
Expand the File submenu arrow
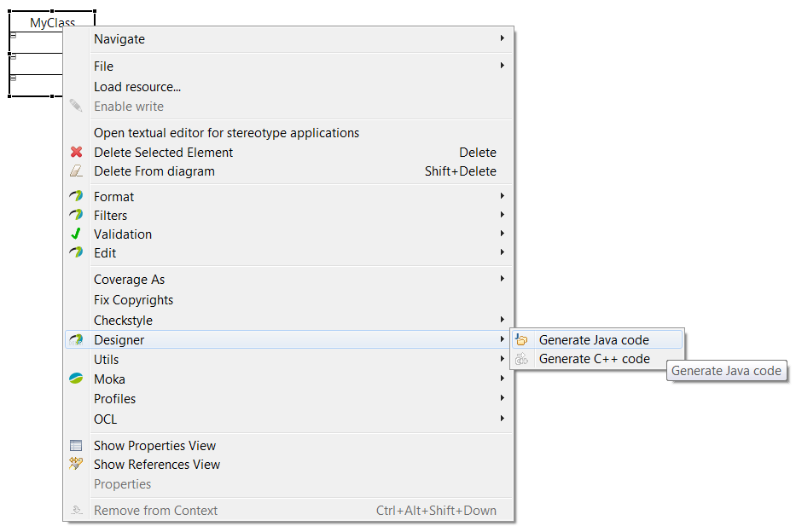502,66
